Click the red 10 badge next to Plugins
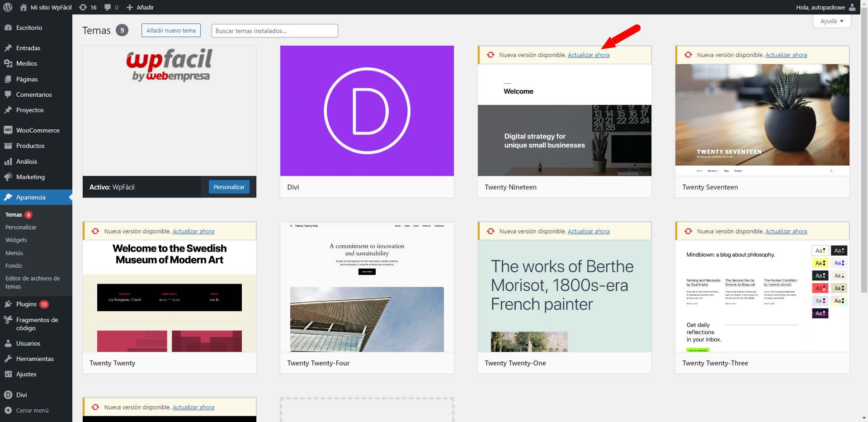 pyautogui.click(x=44, y=304)
